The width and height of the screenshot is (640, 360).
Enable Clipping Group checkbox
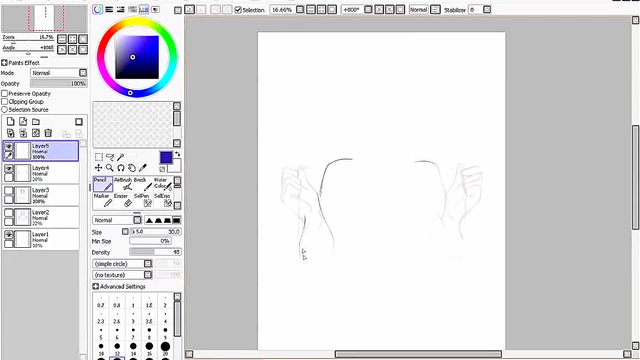[5, 102]
